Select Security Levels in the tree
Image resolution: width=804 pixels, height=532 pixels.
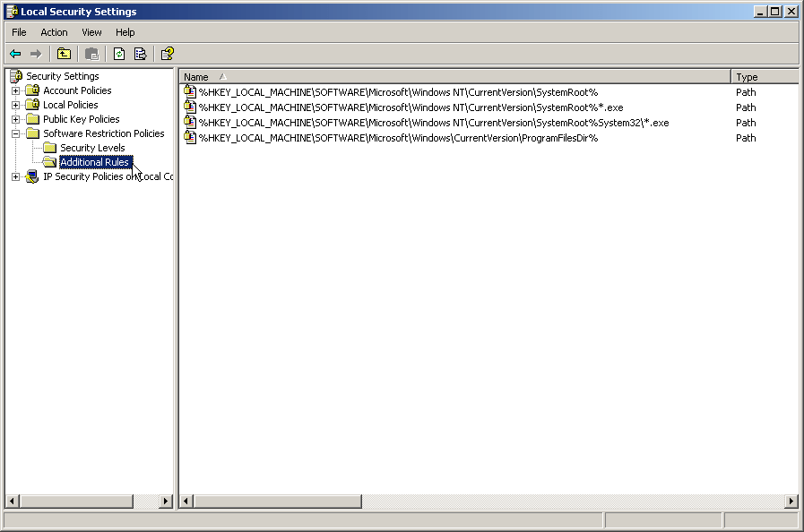[93, 148]
